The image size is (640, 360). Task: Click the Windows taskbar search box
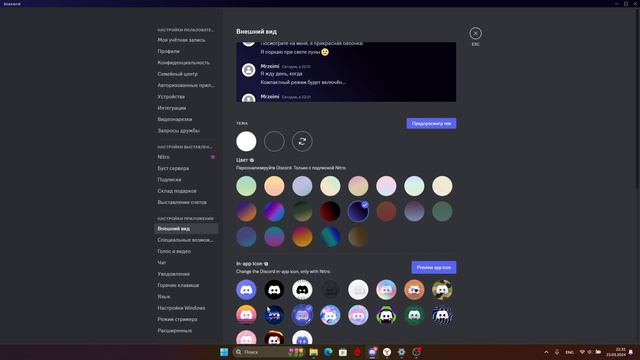click(269, 352)
